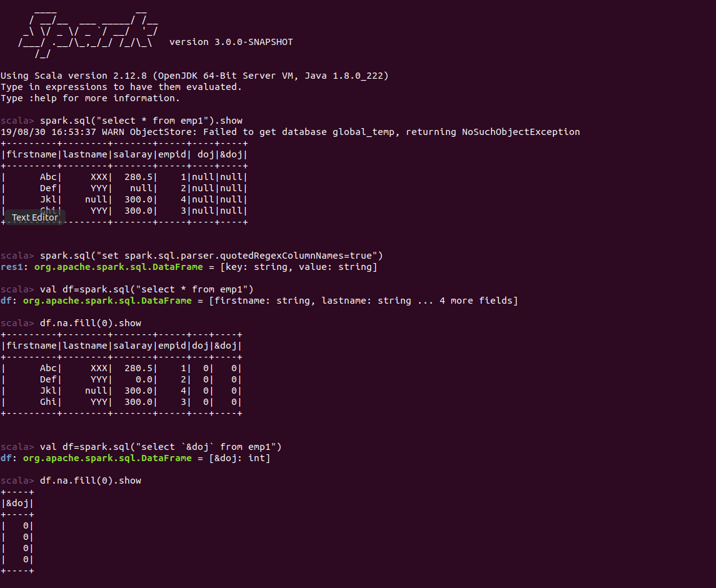Click 'Type :help for more information.' line
Screen dimensions: 716x588
(91, 98)
